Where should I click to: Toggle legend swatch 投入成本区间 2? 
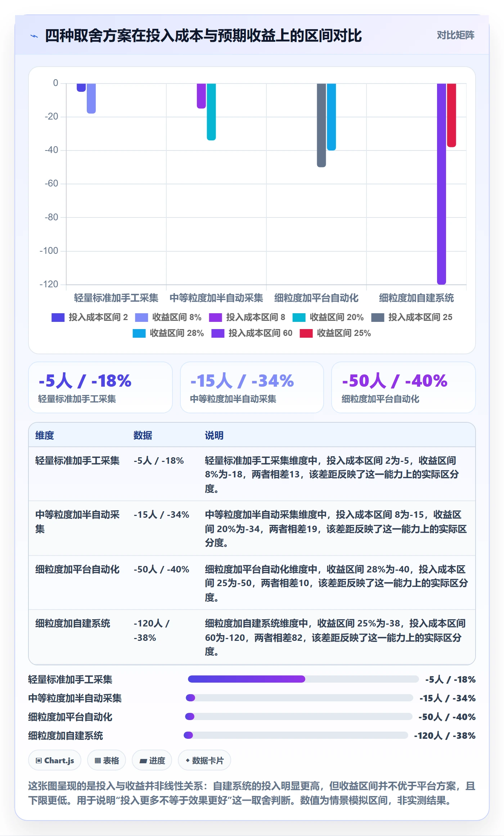[58, 317]
